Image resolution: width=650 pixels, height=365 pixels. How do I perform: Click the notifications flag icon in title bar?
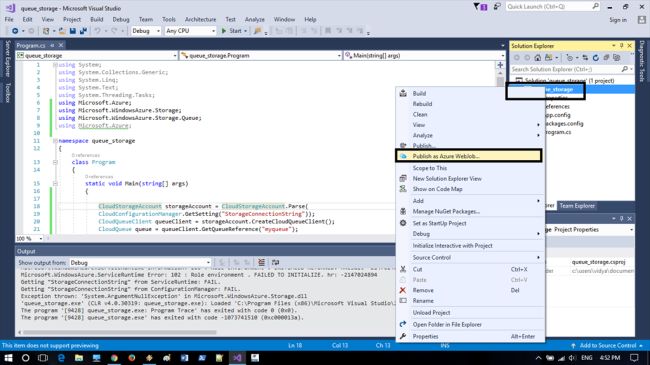[480, 7]
